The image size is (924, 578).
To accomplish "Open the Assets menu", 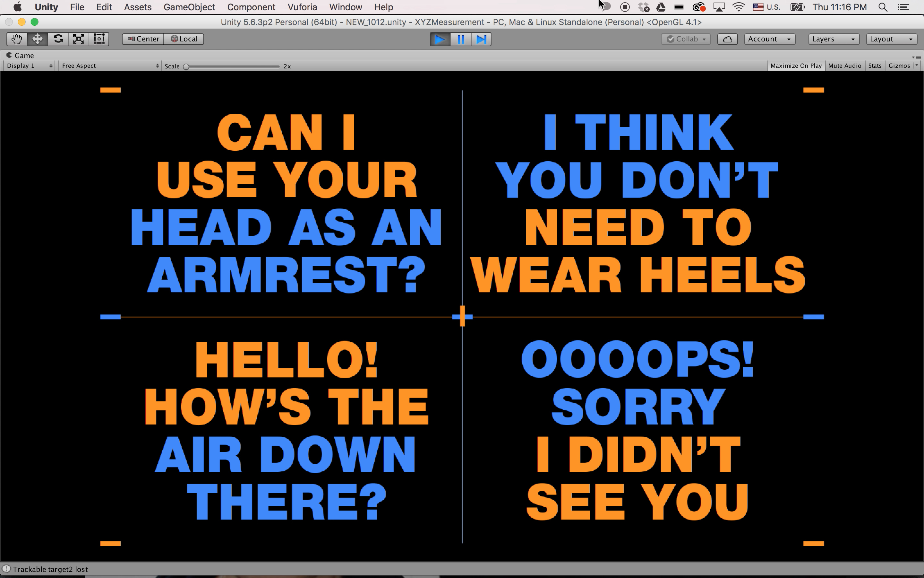I will (x=138, y=7).
